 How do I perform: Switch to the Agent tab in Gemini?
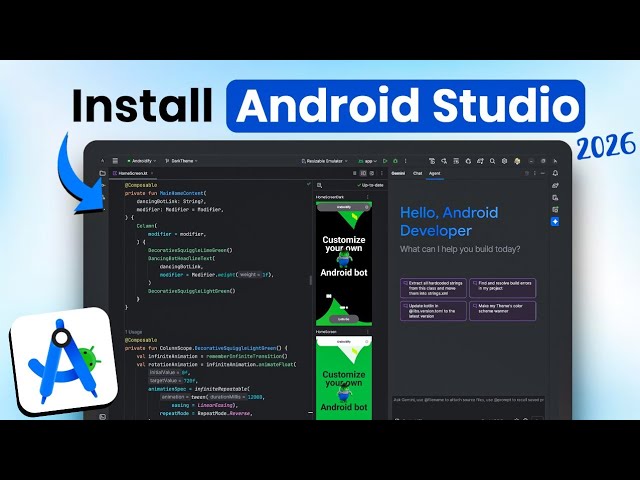pyautogui.click(x=434, y=173)
